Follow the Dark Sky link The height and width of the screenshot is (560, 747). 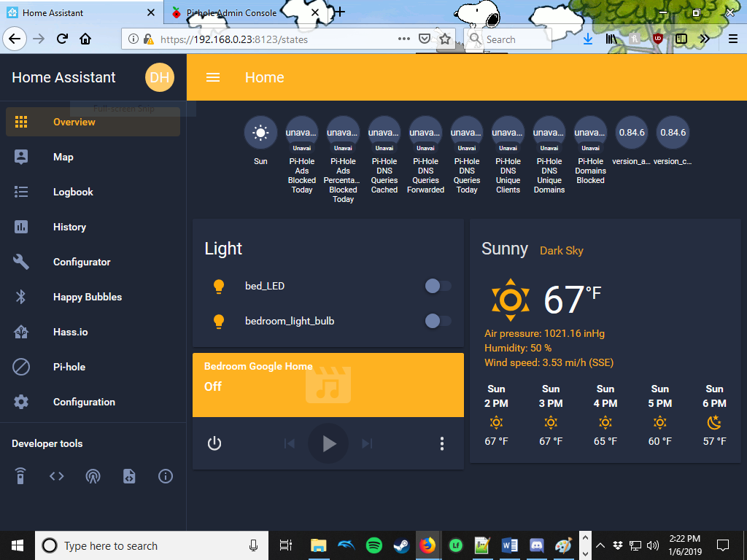click(x=561, y=251)
